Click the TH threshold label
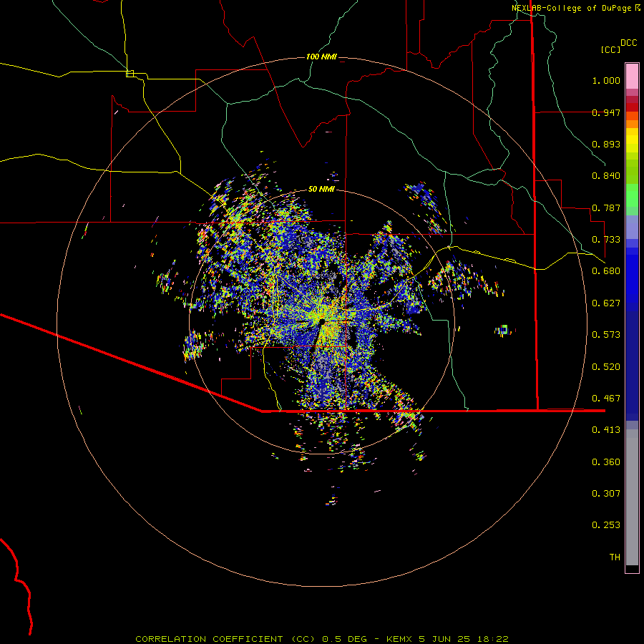 (x=615, y=557)
